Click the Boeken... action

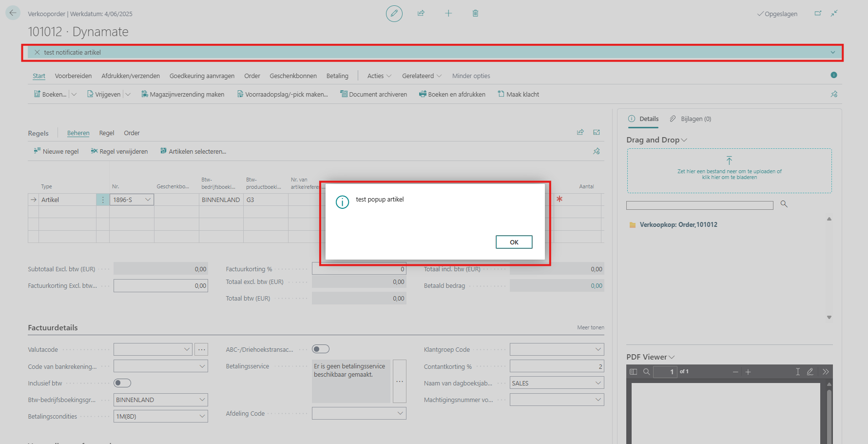click(50, 94)
